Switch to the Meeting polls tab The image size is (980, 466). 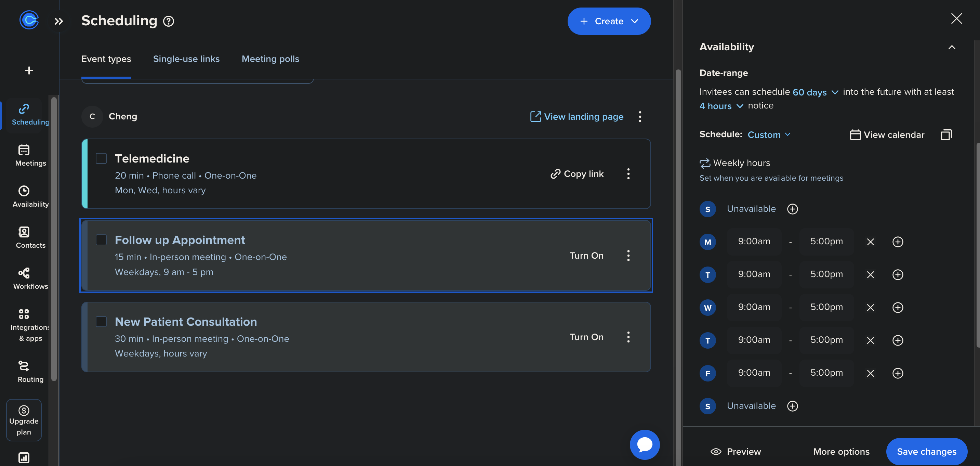coord(270,59)
